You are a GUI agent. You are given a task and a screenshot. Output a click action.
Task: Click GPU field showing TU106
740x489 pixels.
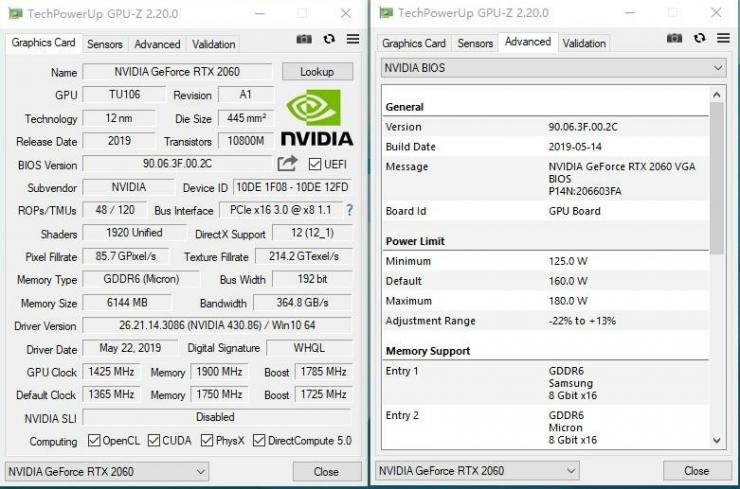coord(124,94)
